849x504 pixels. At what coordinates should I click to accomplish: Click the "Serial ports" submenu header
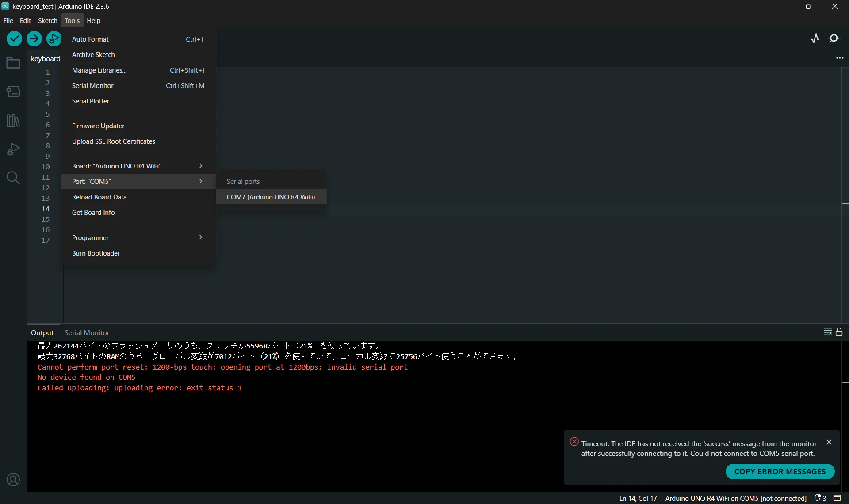[x=243, y=182]
